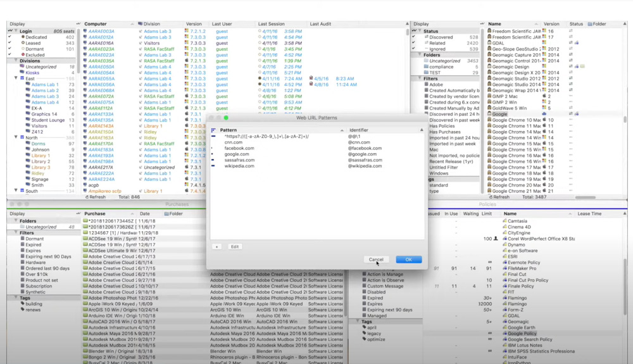Select the google.com pattern row
633x364 pixels.
click(x=317, y=154)
